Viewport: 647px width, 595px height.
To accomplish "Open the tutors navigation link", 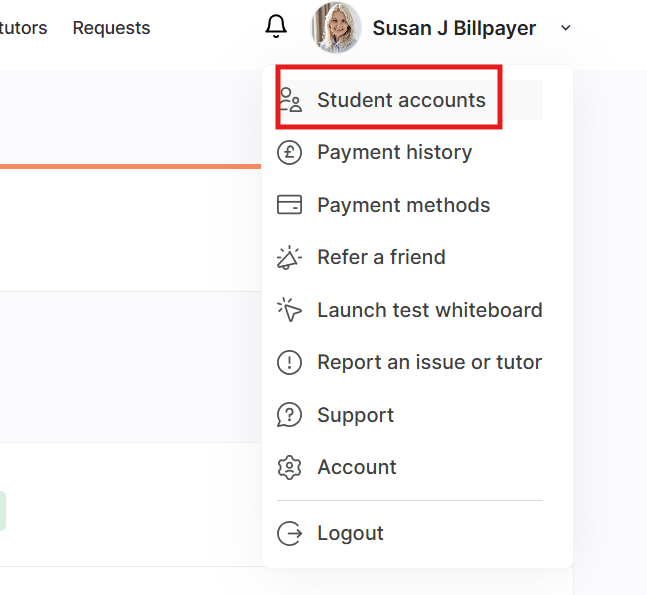I will (23, 28).
